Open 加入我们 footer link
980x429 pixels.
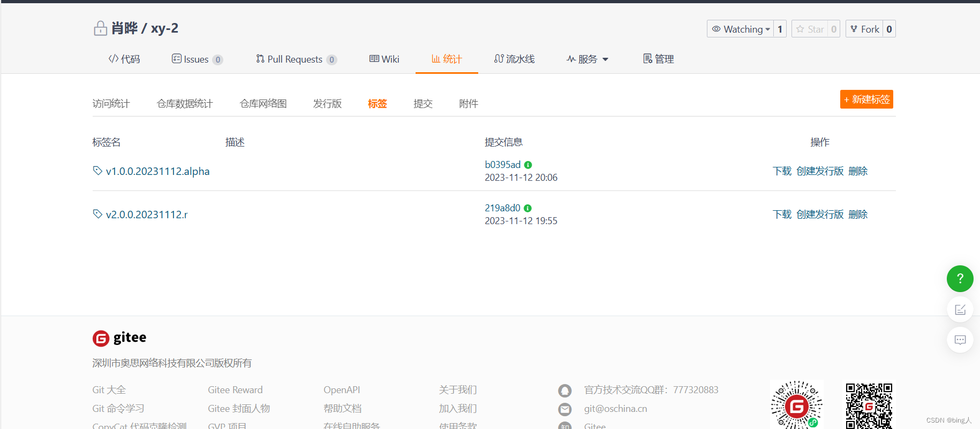(458, 409)
